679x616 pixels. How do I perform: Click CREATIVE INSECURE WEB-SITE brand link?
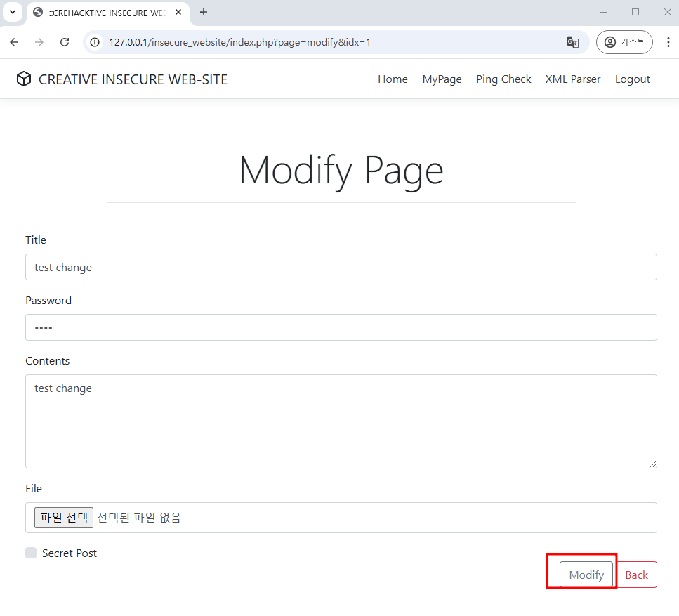(x=133, y=79)
